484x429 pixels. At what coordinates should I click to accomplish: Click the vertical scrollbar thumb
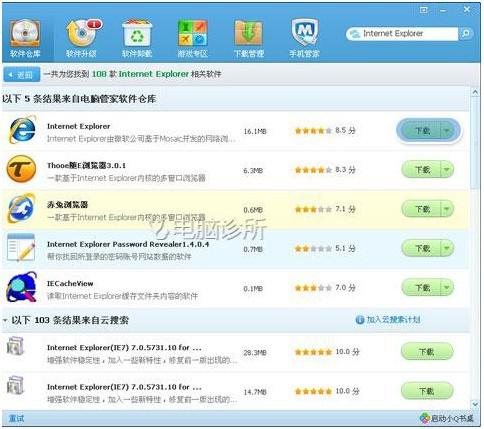pyautogui.click(x=475, y=143)
